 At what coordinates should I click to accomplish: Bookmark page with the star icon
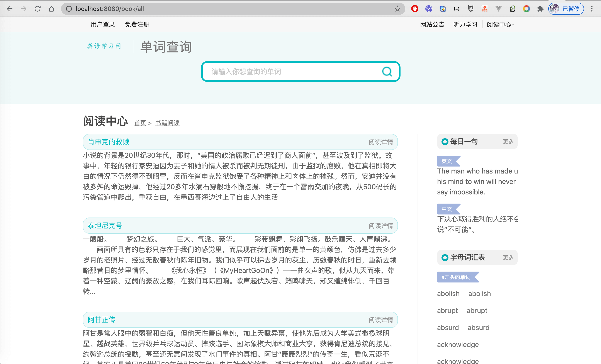[397, 9]
